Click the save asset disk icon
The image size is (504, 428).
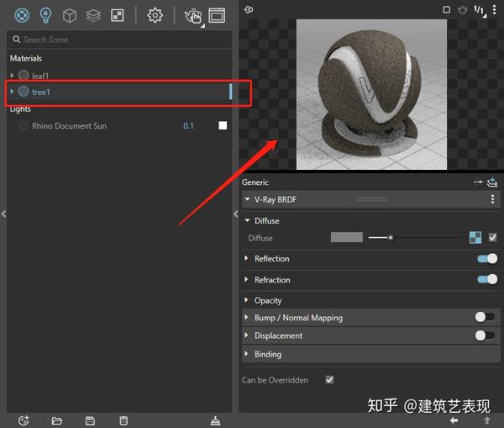90,420
